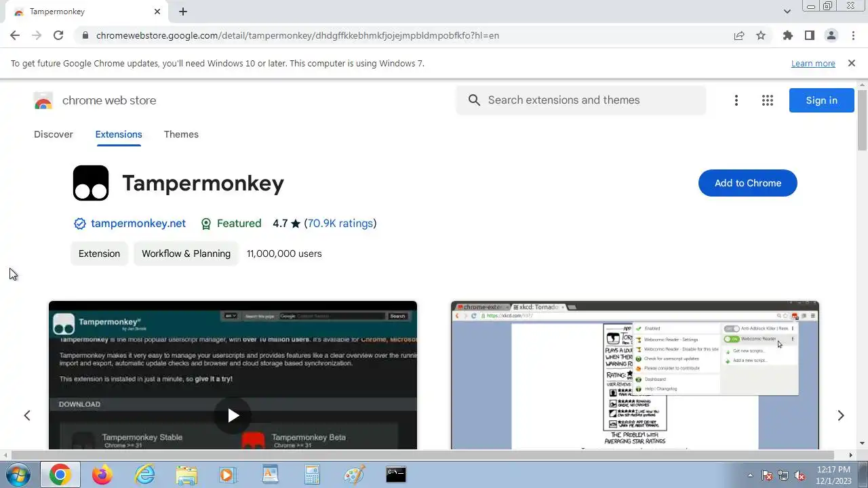The image size is (868, 488).
Task: Click the address bar URL
Action: 298,35
